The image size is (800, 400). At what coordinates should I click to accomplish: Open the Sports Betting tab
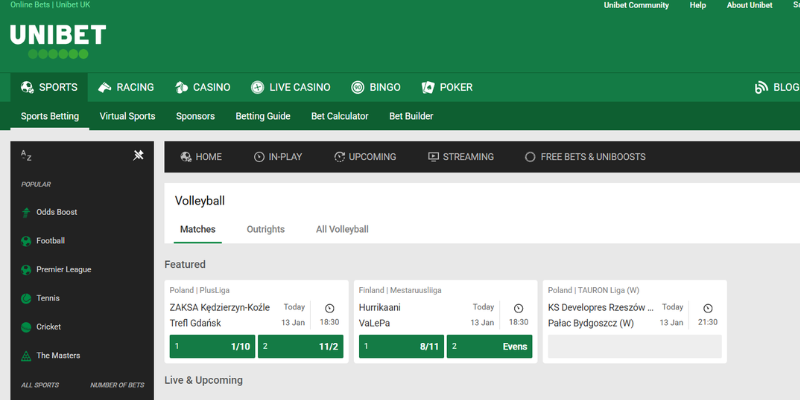(49, 116)
